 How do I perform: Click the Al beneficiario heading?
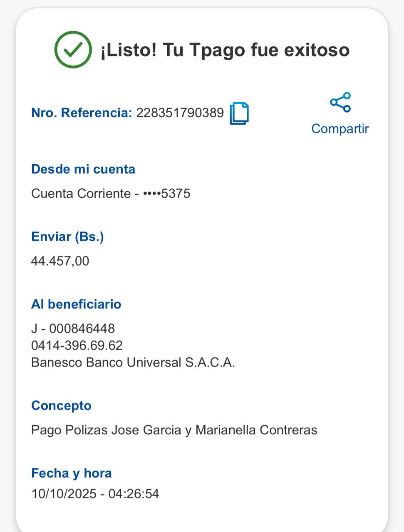pyautogui.click(x=76, y=304)
